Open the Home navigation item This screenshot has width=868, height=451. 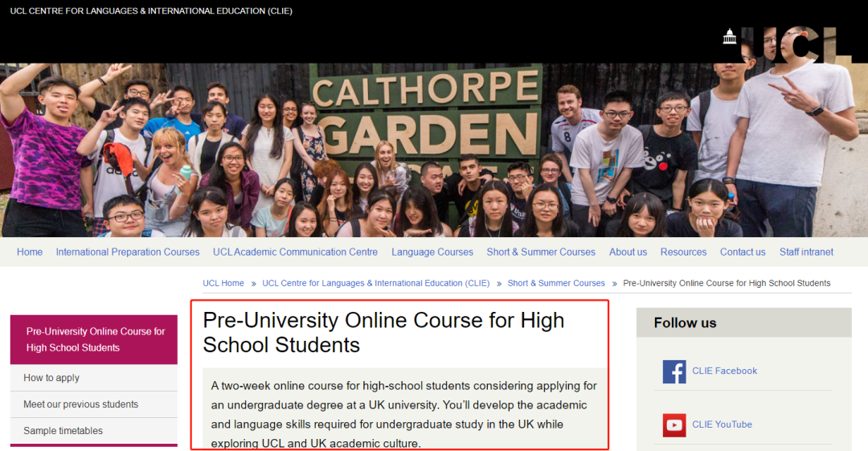30,252
